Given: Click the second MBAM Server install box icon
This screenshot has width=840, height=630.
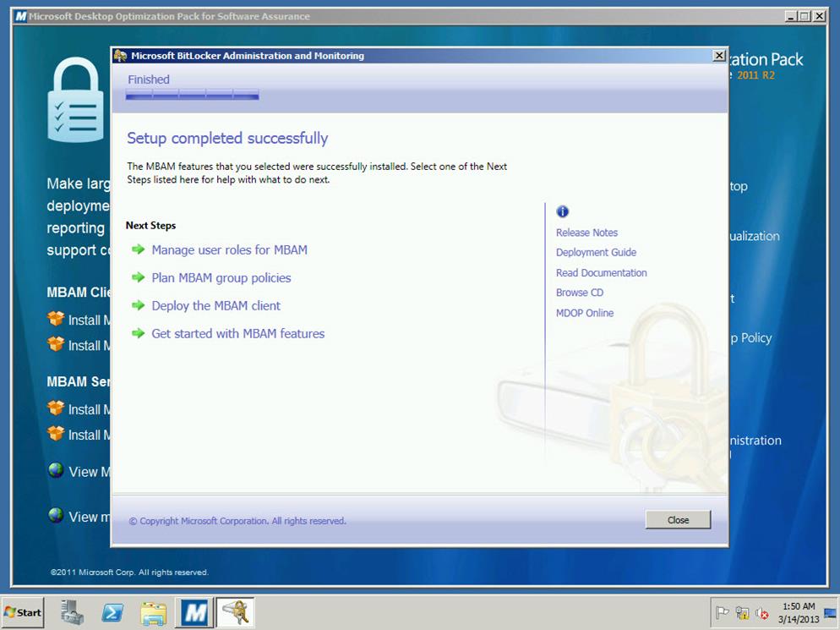Looking at the screenshot, I should tap(56, 433).
